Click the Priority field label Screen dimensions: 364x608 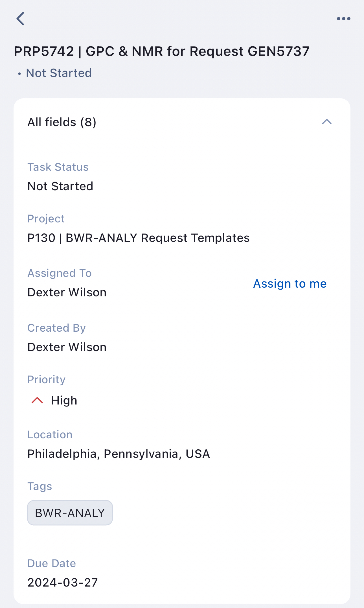click(47, 380)
